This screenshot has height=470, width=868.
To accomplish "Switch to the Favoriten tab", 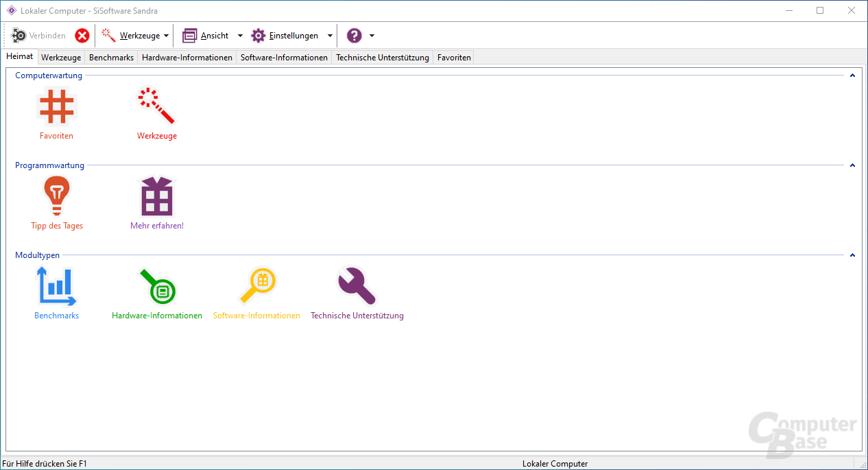I will pyautogui.click(x=453, y=57).
